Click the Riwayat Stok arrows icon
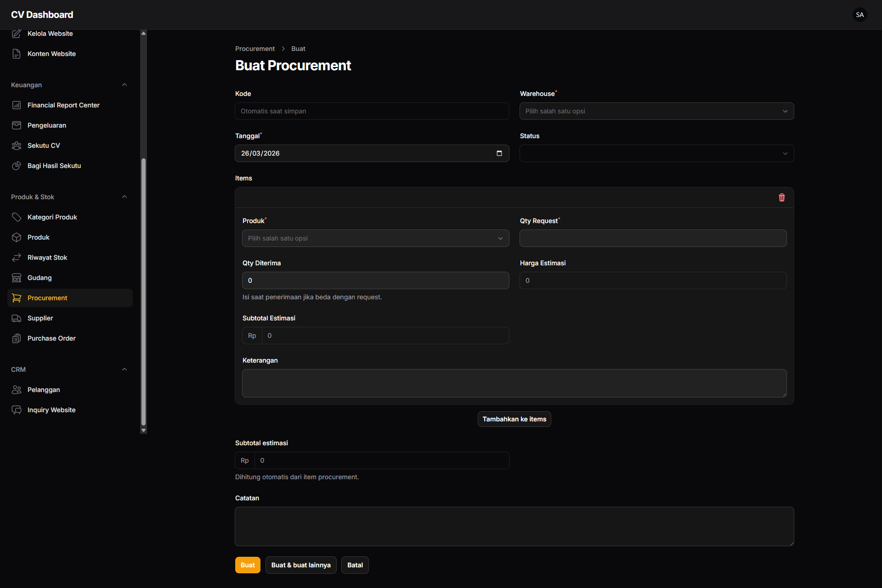 point(17,258)
